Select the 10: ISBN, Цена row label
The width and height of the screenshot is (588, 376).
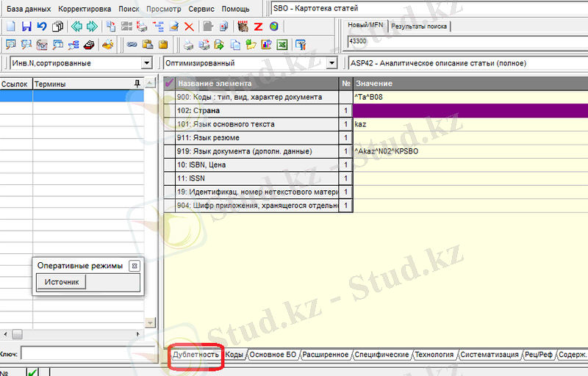coord(257,164)
